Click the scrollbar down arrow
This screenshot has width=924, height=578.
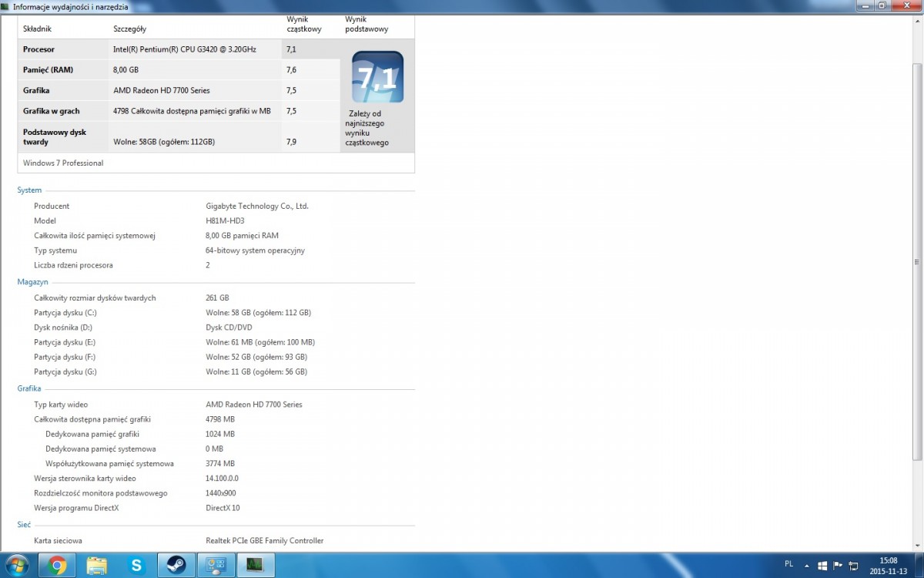917,546
